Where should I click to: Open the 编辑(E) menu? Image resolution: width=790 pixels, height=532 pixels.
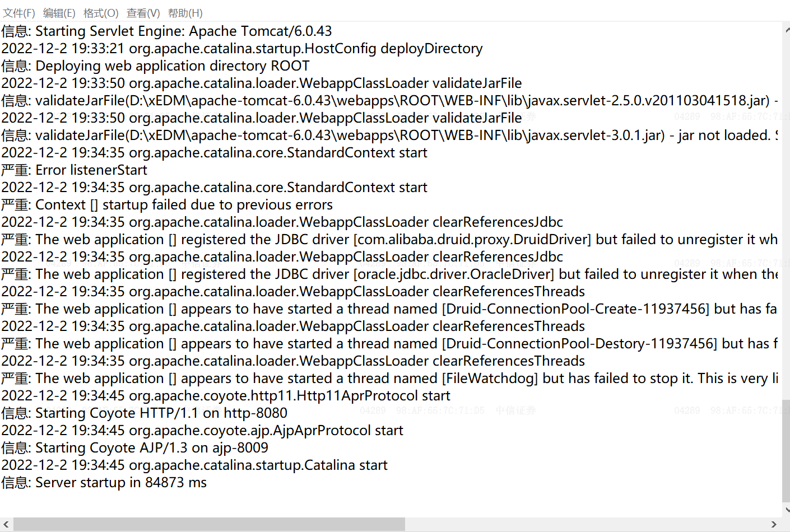59,13
